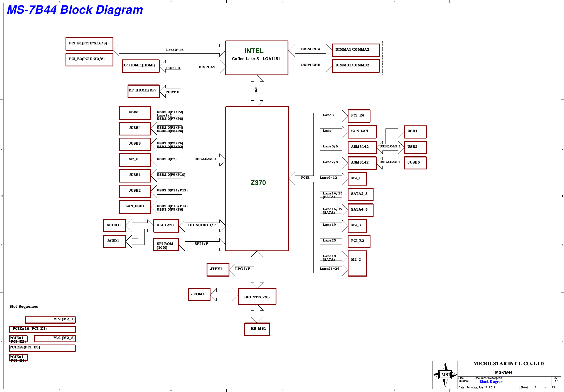Click the PORT B label
Viewport: 564px width, 392px height.
(173, 68)
